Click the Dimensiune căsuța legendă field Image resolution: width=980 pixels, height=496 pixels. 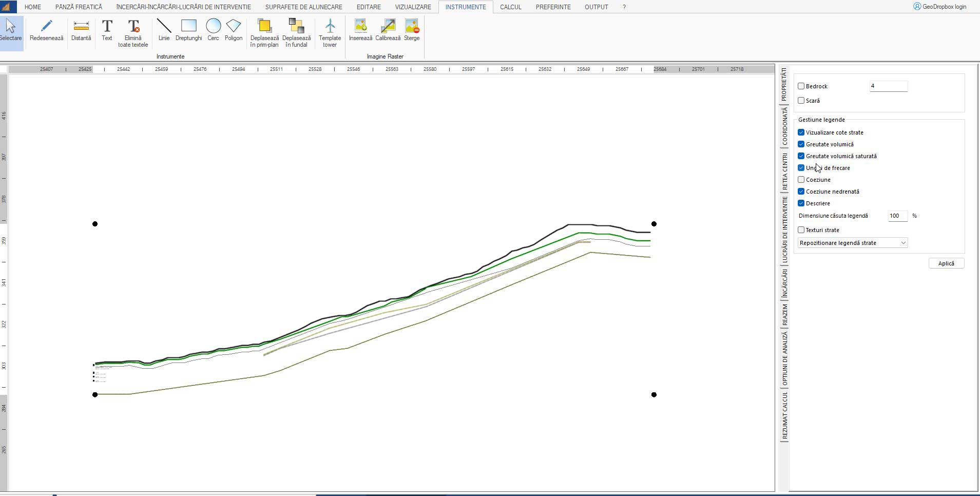(897, 216)
